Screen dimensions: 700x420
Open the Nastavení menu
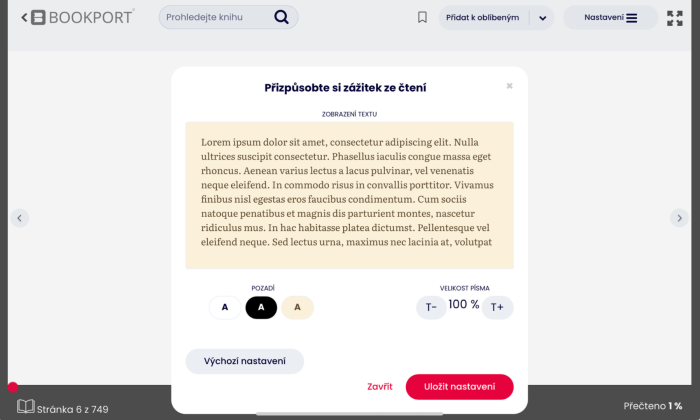point(610,18)
